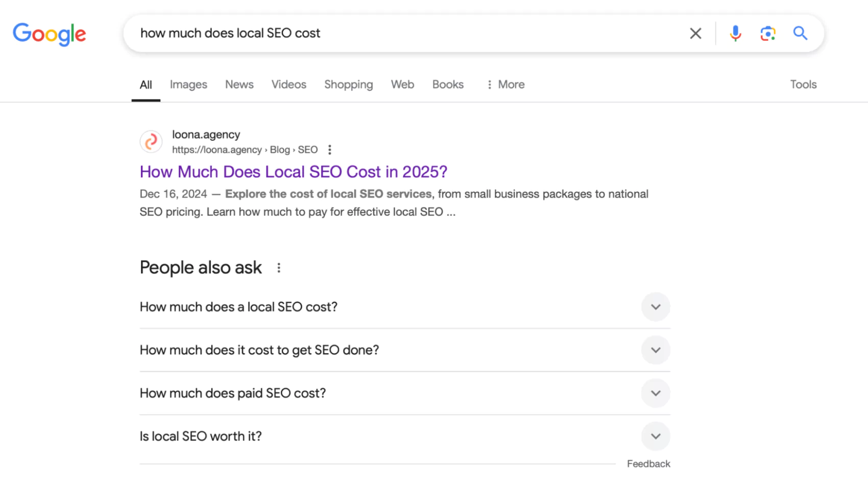Expand "How much does it cost to get SEO done?"
The image size is (868, 490).
pyautogui.click(x=655, y=350)
